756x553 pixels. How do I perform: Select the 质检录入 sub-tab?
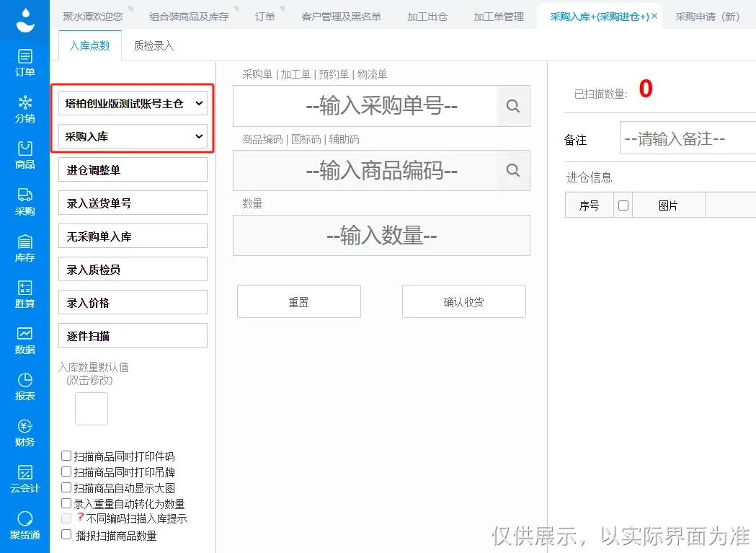pyautogui.click(x=154, y=45)
